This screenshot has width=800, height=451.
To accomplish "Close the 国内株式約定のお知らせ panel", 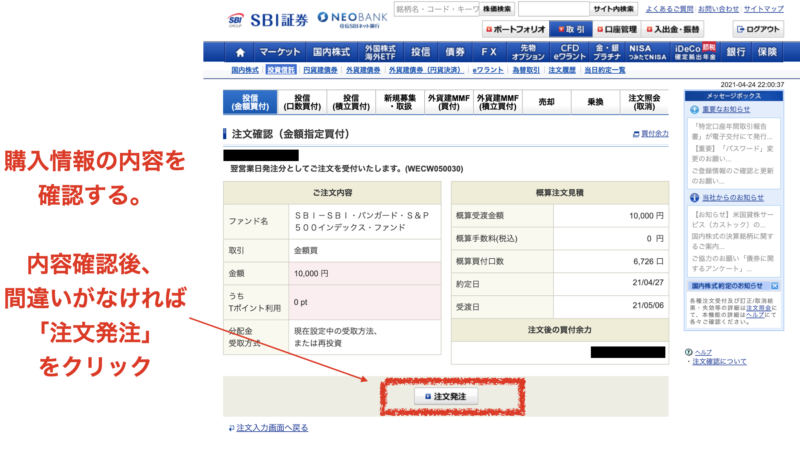I will coord(774,286).
